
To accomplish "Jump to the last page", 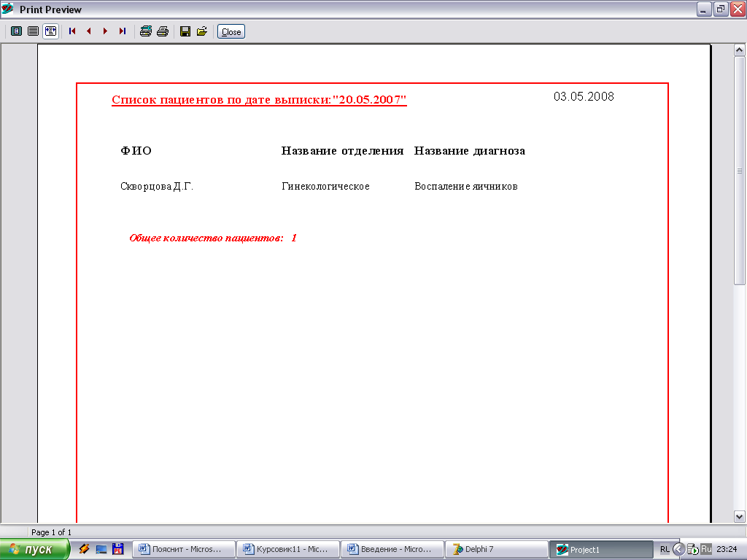I will pos(123,31).
